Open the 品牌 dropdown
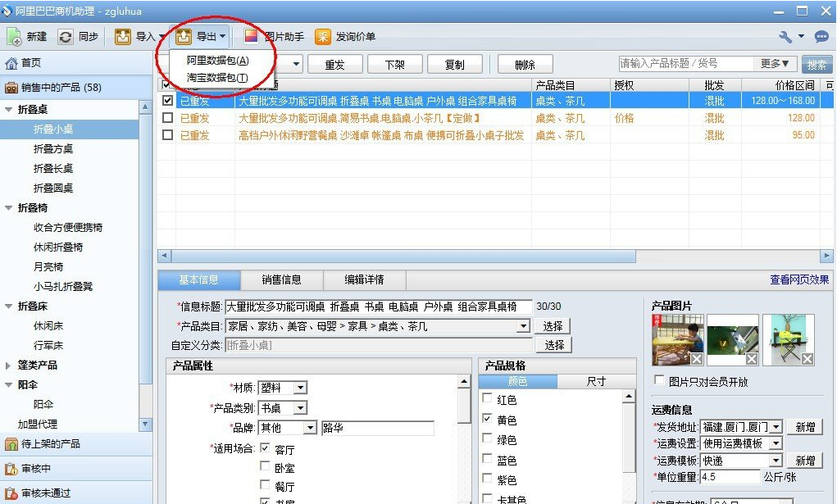The image size is (837, 504). 310,428
